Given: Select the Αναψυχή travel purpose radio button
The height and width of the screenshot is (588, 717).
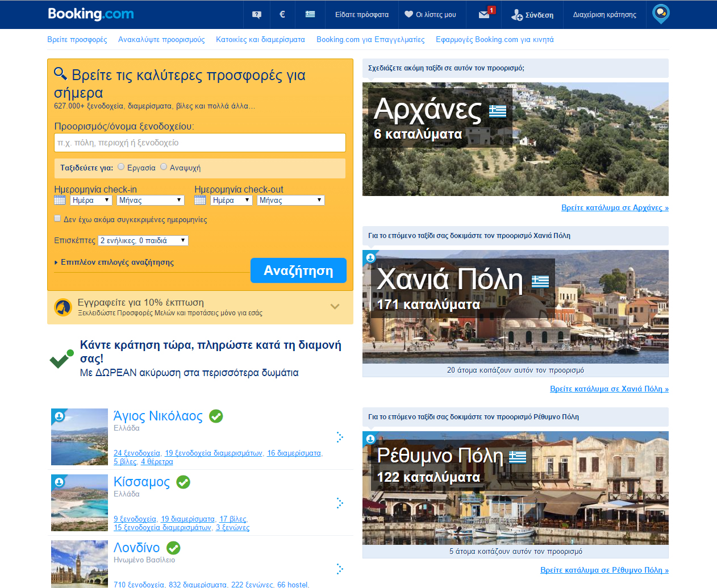Looking at the screenshot, I should pos(164,166).
